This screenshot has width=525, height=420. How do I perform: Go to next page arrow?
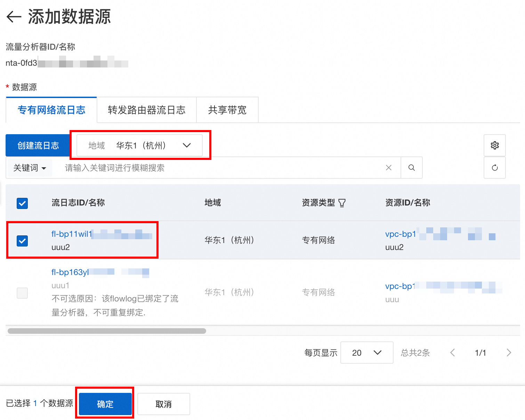tap(509, 353)
